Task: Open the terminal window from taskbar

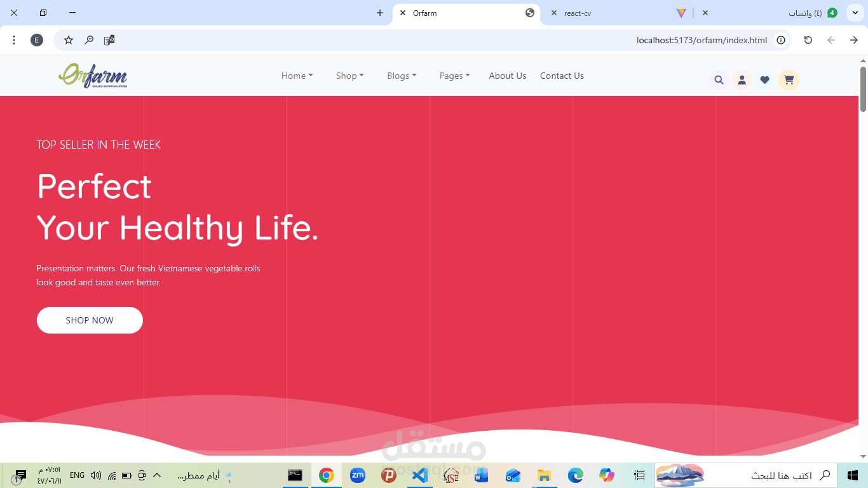Action: pyautogui.click(x=295, y=475)
